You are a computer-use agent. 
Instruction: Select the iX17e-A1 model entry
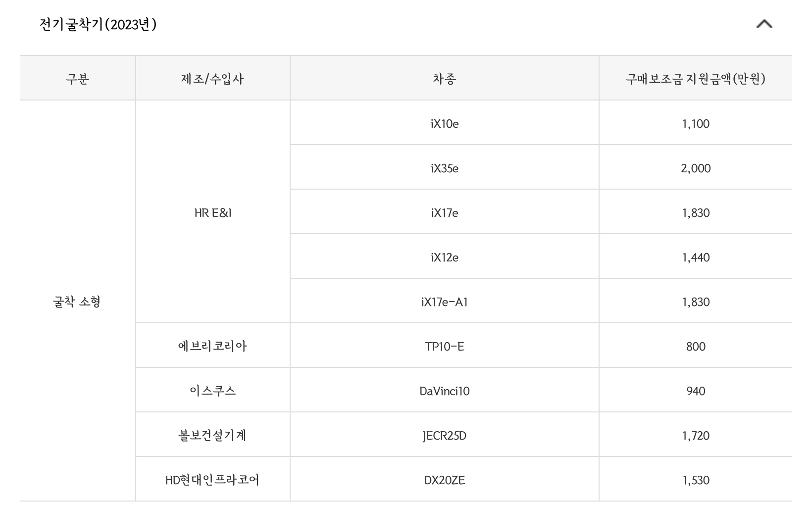click(x=444, y=301)
